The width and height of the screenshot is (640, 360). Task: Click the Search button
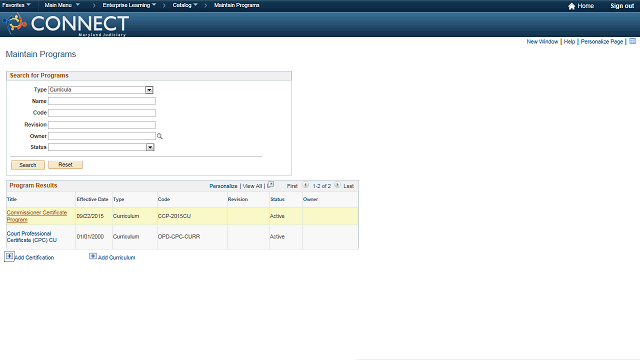[x=28, y=165]
